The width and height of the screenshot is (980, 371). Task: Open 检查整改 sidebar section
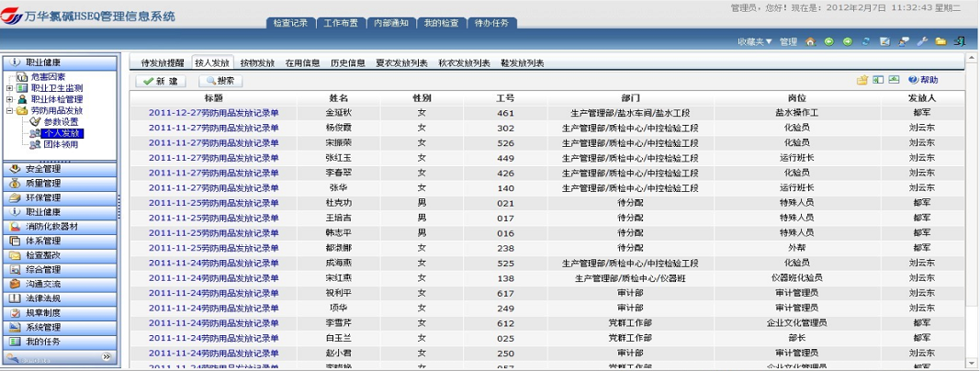[60, 255]
